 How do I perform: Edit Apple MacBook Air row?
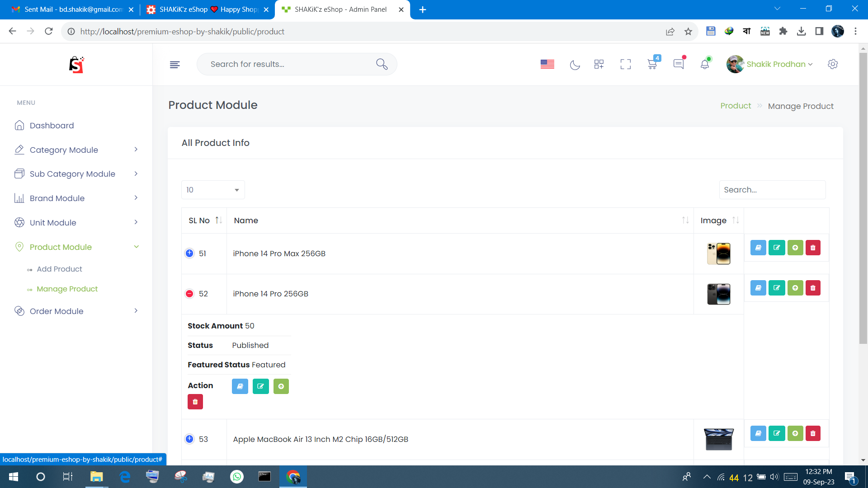(777, 433)
